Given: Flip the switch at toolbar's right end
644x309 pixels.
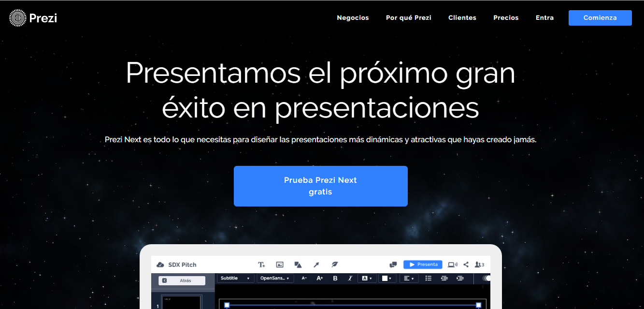Looking at the screenshot, I should point(486,279).
